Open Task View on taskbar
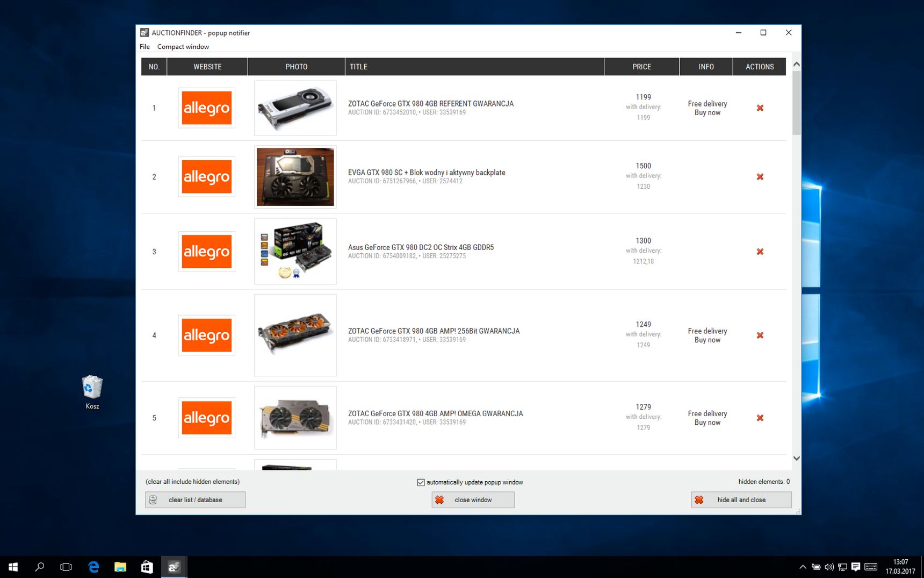924x578 pixels. click(x=66, y=567)
